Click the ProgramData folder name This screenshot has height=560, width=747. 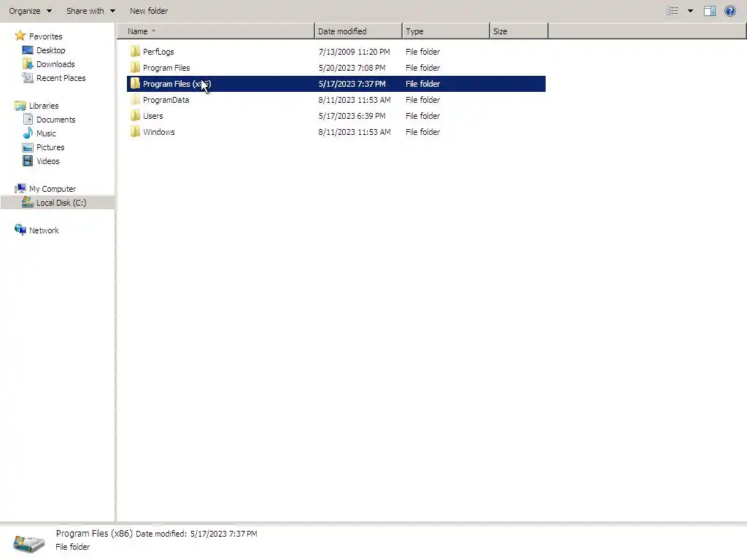point(166,100)
